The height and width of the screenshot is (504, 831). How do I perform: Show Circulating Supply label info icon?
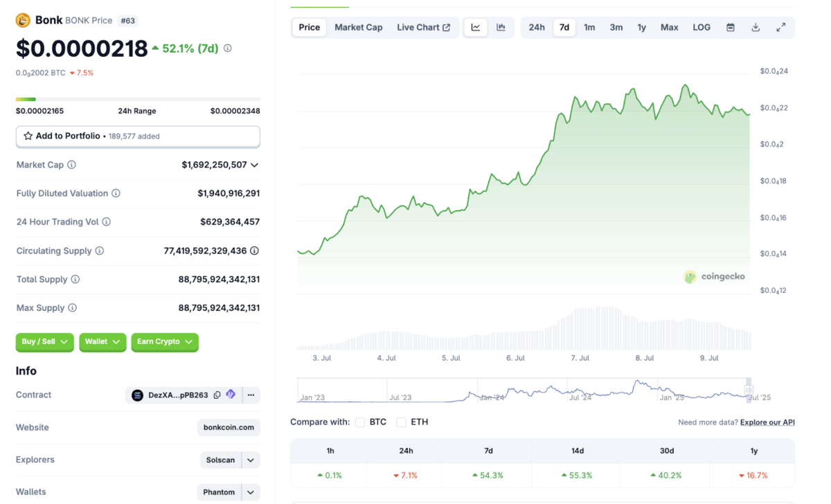[x=100, y=251]
